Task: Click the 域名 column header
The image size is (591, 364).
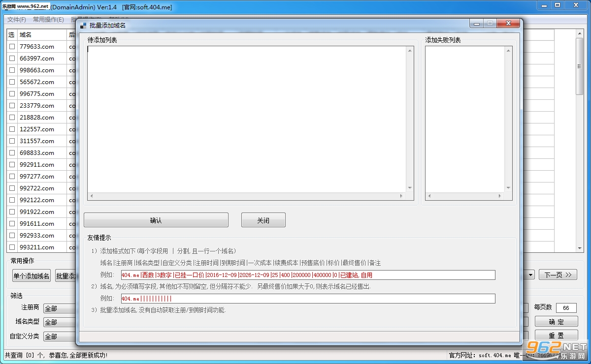Action: click(42, 34)
